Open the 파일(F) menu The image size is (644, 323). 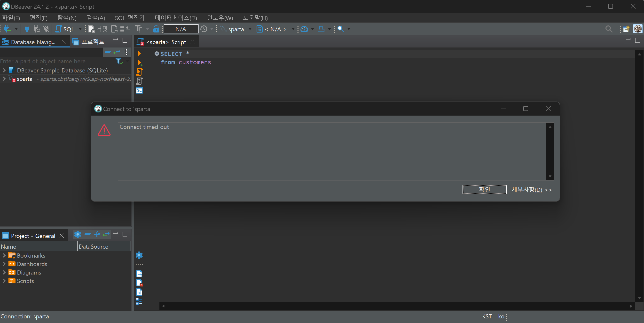pyautogui.click(x=11, y=18)
